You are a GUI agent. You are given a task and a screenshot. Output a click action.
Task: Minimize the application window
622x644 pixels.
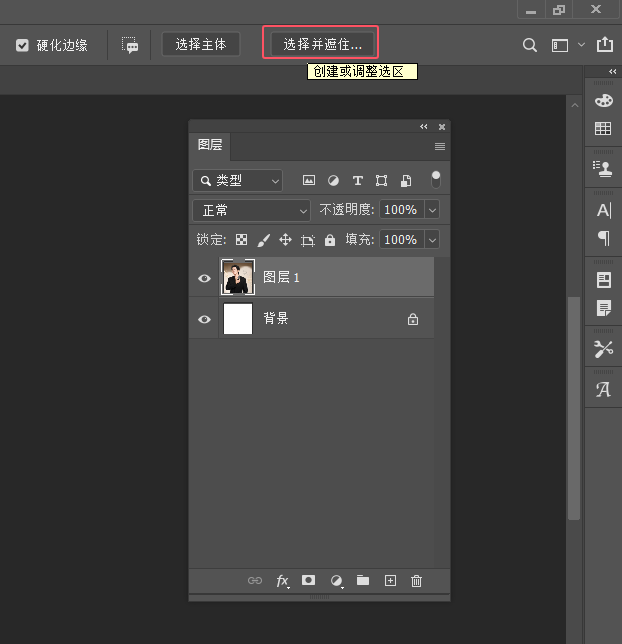click(531, 10)
